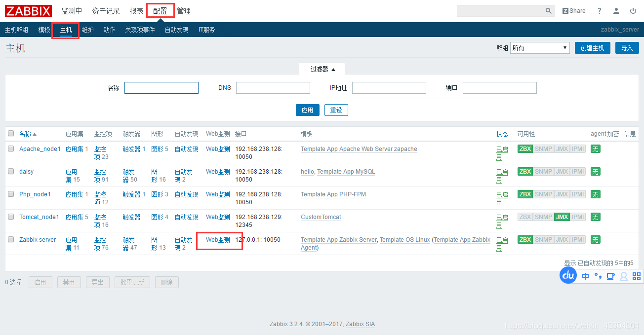Switch to the IT服务 submenu
This screenshot has width=644, height=335.
(x=206, y=30)
